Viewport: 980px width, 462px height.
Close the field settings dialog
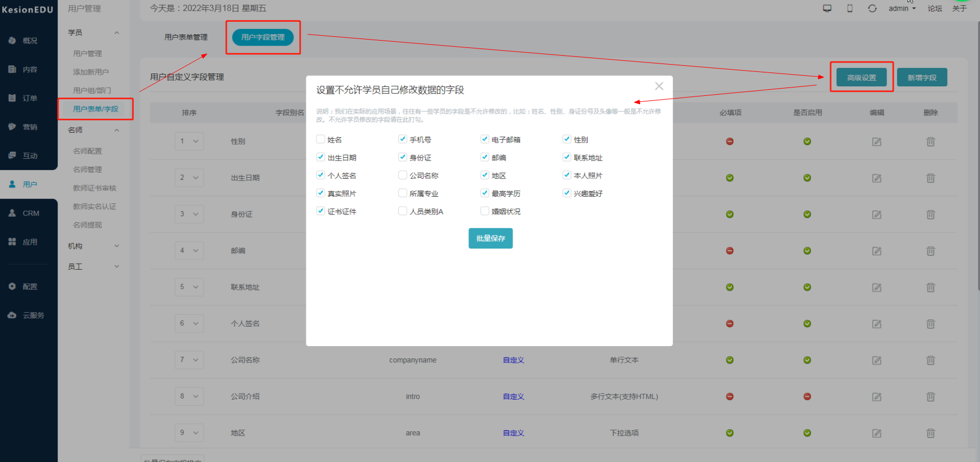[659, 86]
